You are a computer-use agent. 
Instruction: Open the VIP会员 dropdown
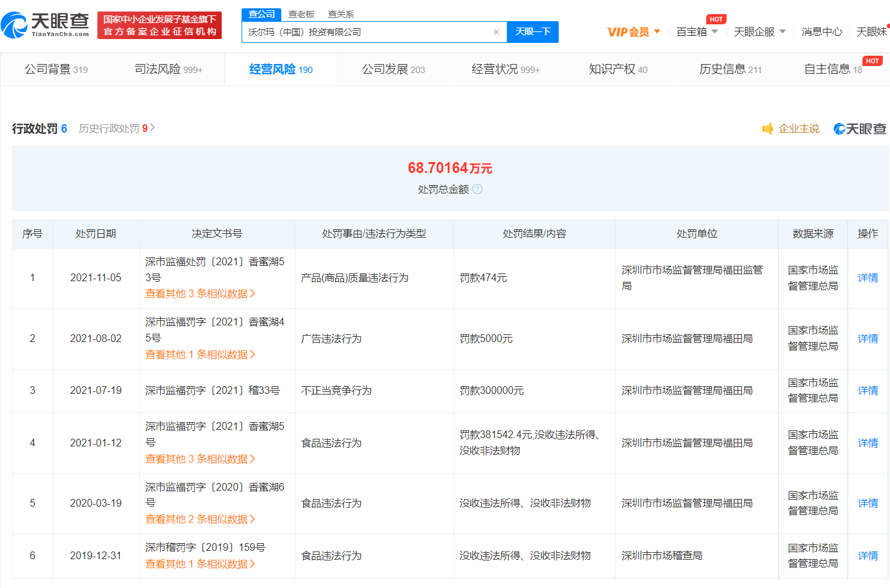634,32
